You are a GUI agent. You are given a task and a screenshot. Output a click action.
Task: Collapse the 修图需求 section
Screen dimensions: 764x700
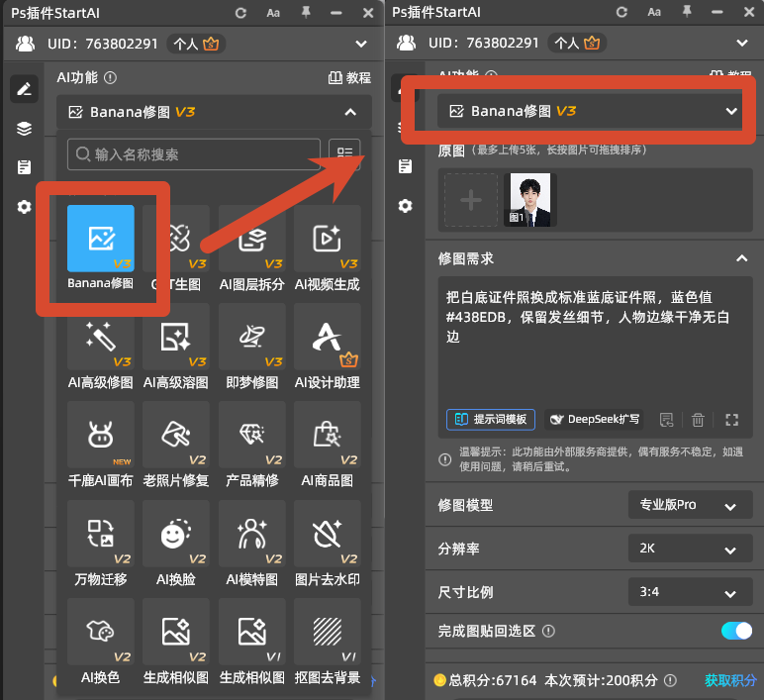click(x=741, y=258)
